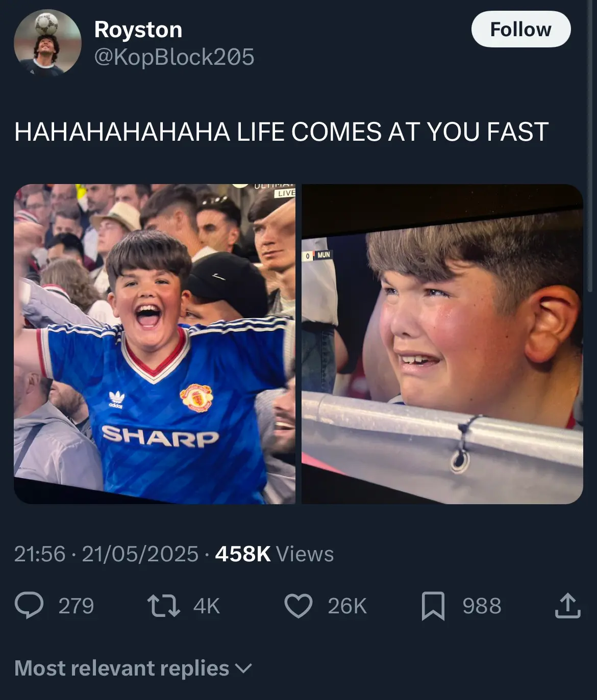Bookmark the tweet with bookmark icon
The image size is (597, 700).
click(433, 606)
